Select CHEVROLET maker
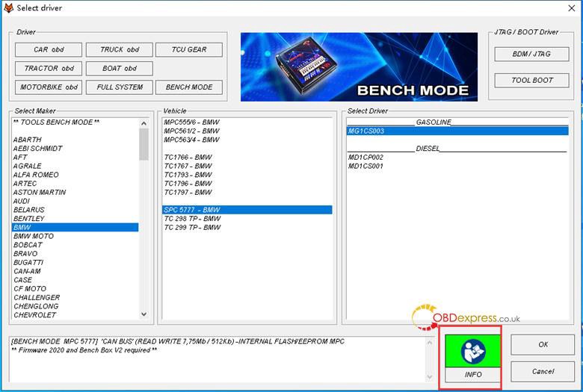 point(75,315)
